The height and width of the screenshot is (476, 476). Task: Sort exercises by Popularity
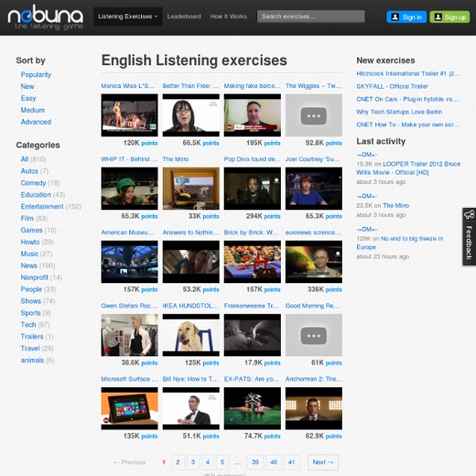tap(36, 75)
